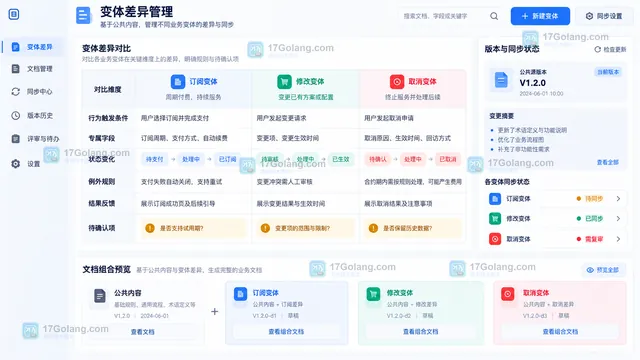Click 订阅变体 icon in sync status list
The width and height of the screenshot is (640, 360).
pos(495,199)
